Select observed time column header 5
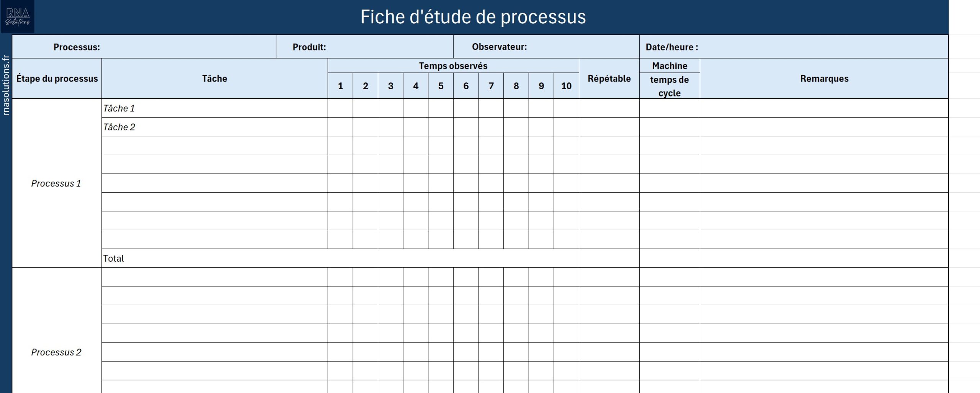The width and height of the screenshot is (980, 393). coord(441,86)
